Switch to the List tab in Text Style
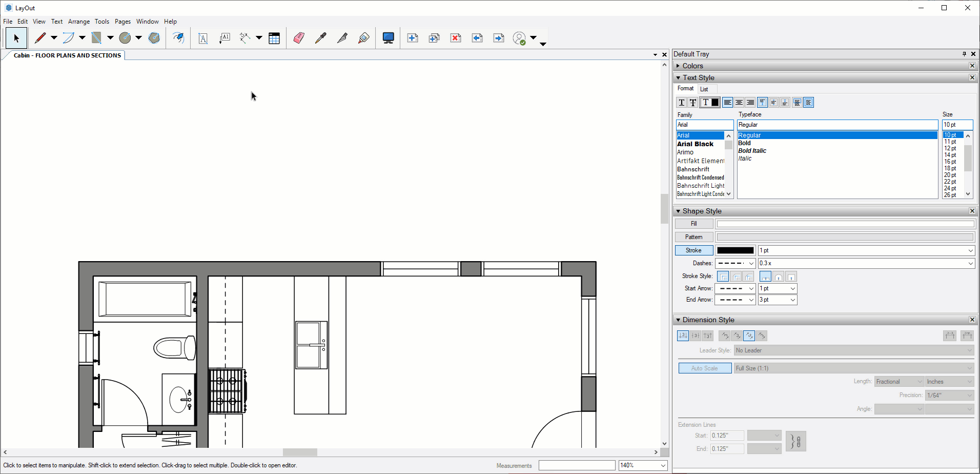This screenshot has height=474, width=980. point(704,89)
